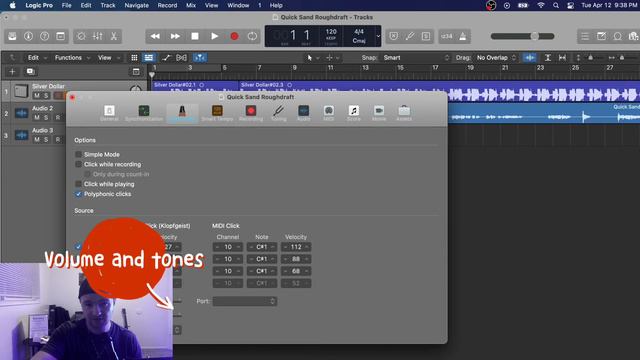
Task: Toggle the Count-in button
Action: [x=447, y=36]
